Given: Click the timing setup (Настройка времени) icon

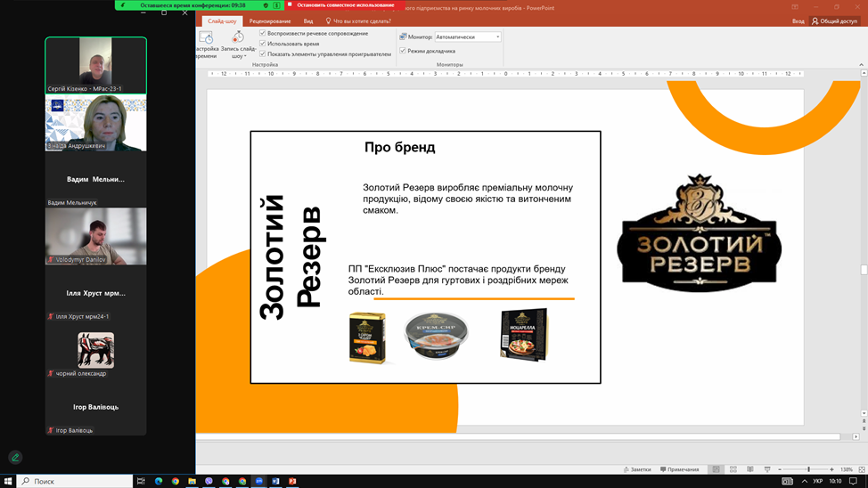Looking at the screenshot, I should 206,38.
